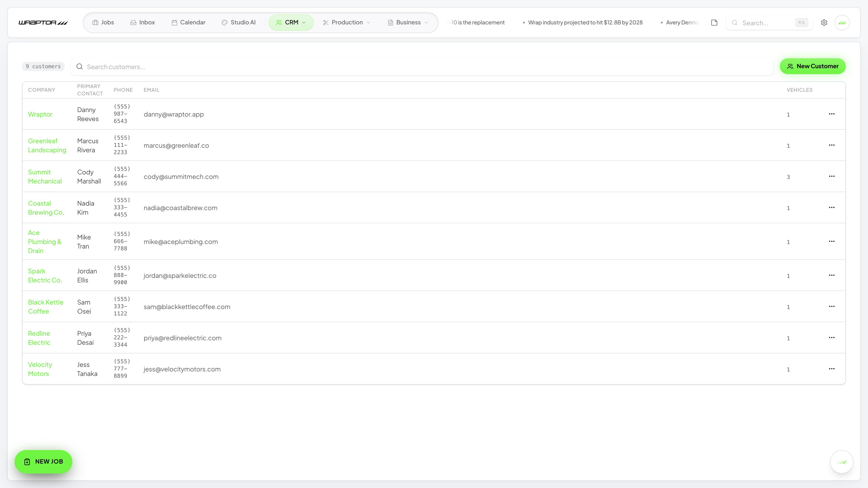Open row actions menu for Velocity Motors
Screen dimensions: 868x488
coord(832,369)
